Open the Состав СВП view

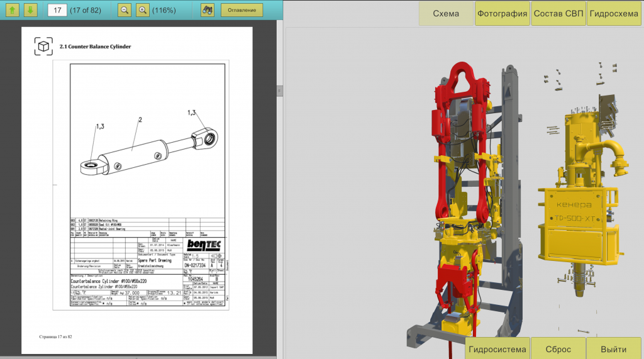[x=558, y=14]
